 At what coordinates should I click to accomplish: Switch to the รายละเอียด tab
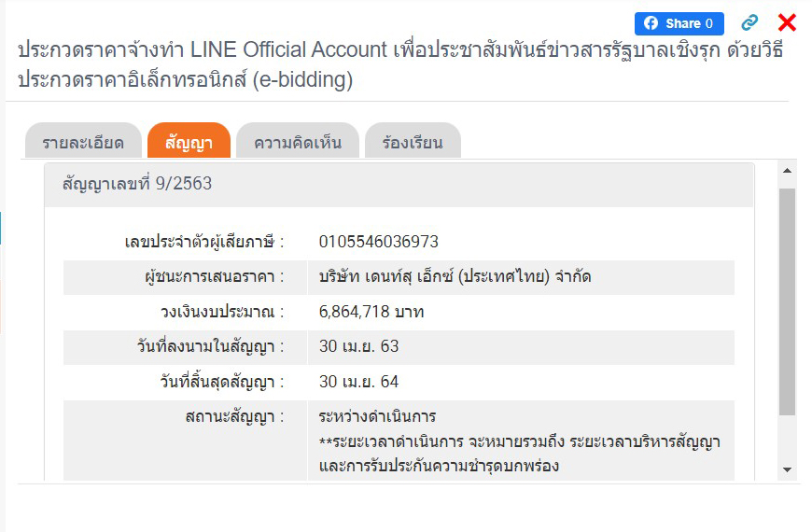pos(83,143)
